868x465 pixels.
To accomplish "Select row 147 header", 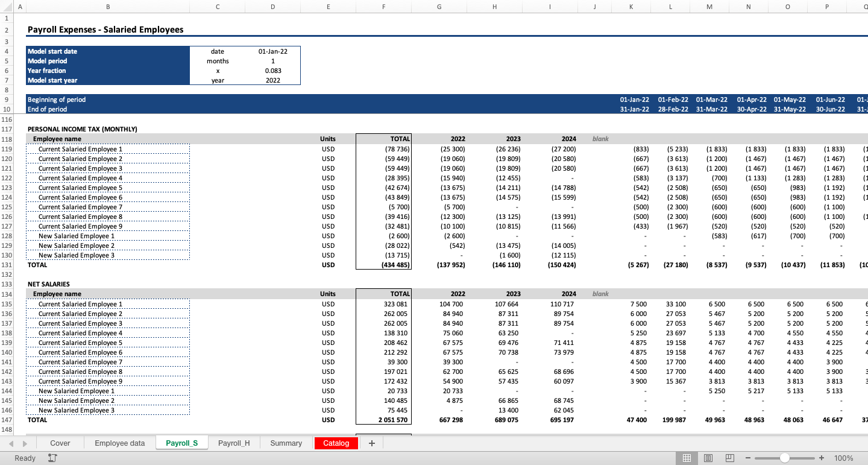I will click(x=6, y=420).
